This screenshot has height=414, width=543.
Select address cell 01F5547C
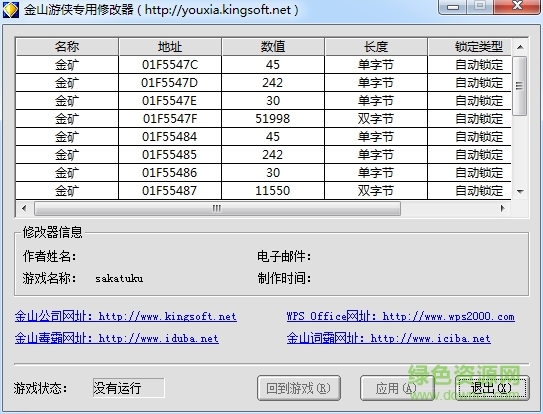170,65
